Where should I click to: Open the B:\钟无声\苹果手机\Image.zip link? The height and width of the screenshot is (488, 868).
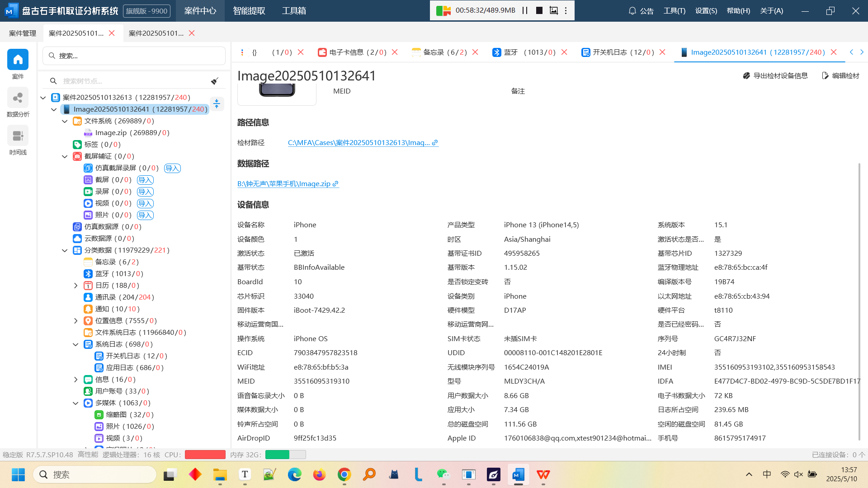click(288, 184)
